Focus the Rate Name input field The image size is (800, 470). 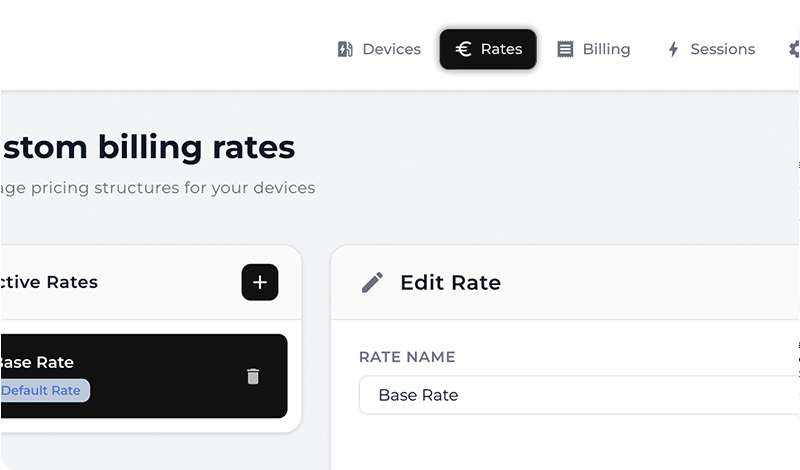click(580, 395)
